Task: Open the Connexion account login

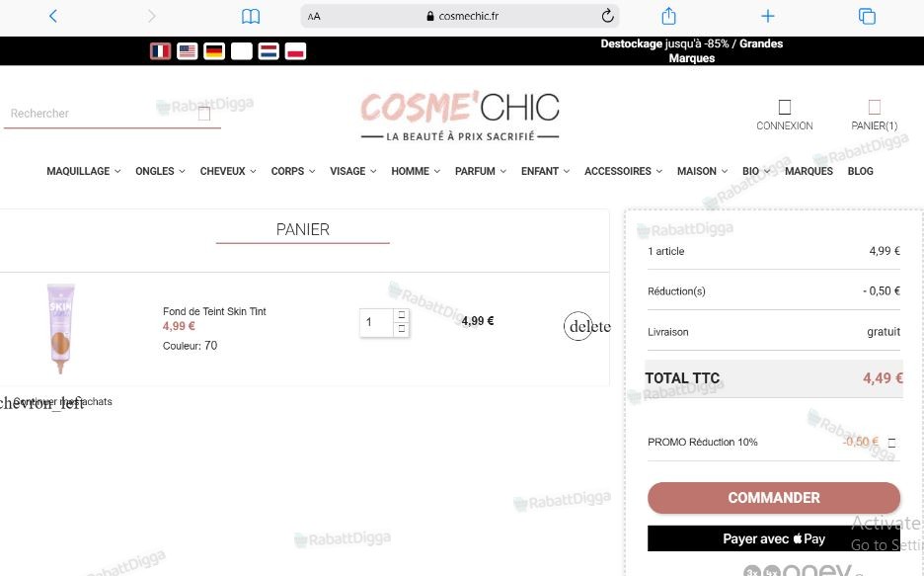Action: point(785,115)
